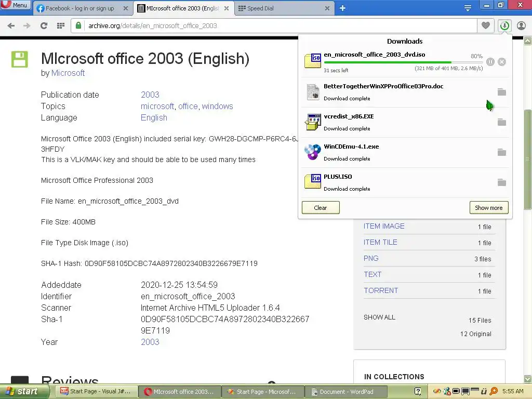Open the Opera Menu button
The height and width of the screenshot is (399, 532).
16,5
